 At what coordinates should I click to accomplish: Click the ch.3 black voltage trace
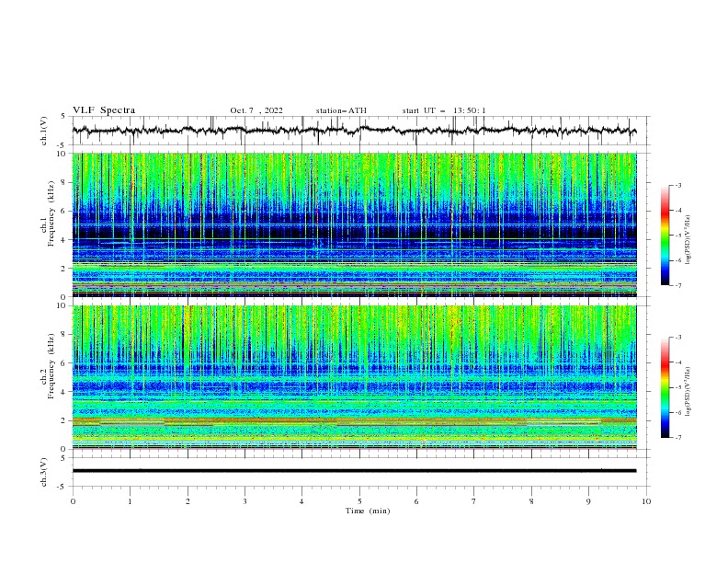[354, 471]
